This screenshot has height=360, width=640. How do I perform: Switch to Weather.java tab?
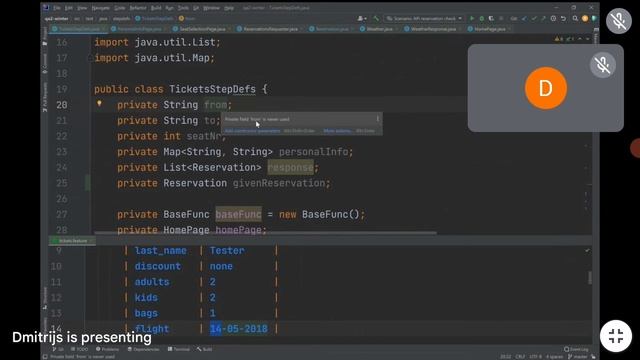point(379,29)
